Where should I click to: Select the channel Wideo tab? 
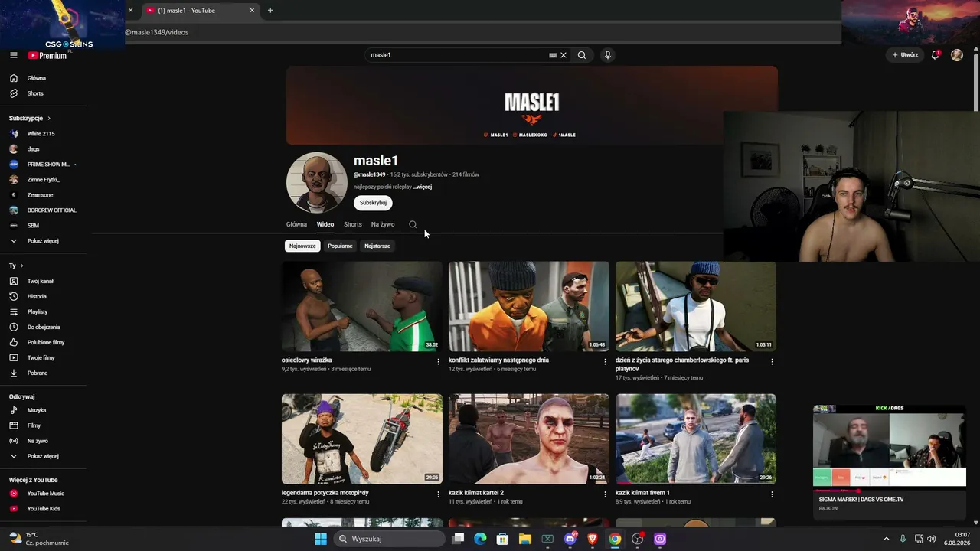coord(325,224)
